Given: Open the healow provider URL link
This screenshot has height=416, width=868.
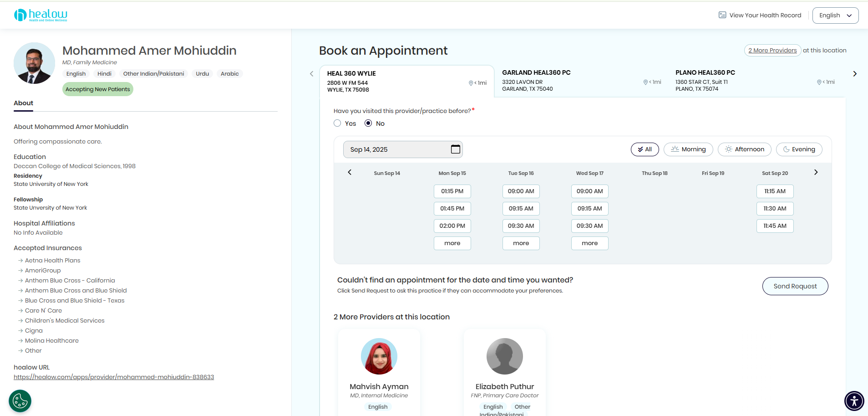Looking at the screenshot, I should tap(114, 377).
